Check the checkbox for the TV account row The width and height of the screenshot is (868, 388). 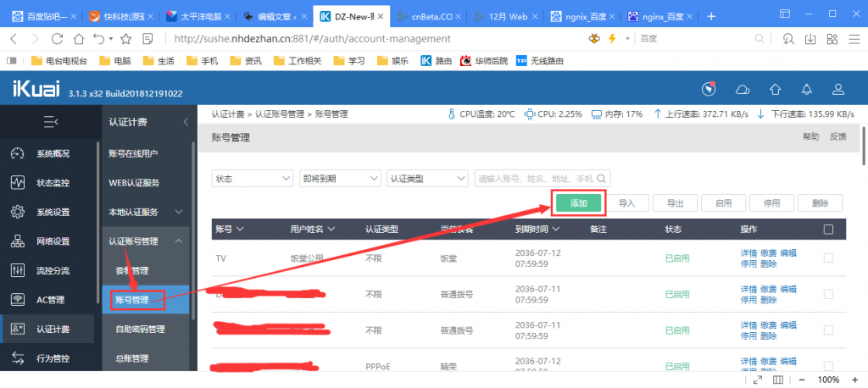(x=828, y=258)
